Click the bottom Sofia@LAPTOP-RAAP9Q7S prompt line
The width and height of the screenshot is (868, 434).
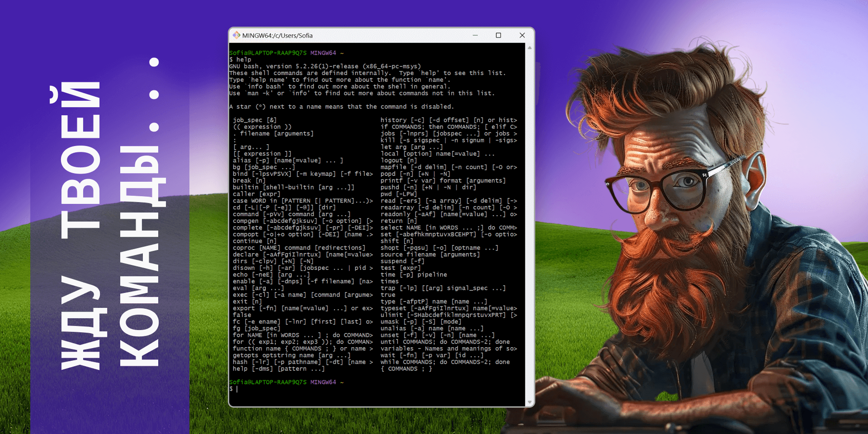click(286, 382)
